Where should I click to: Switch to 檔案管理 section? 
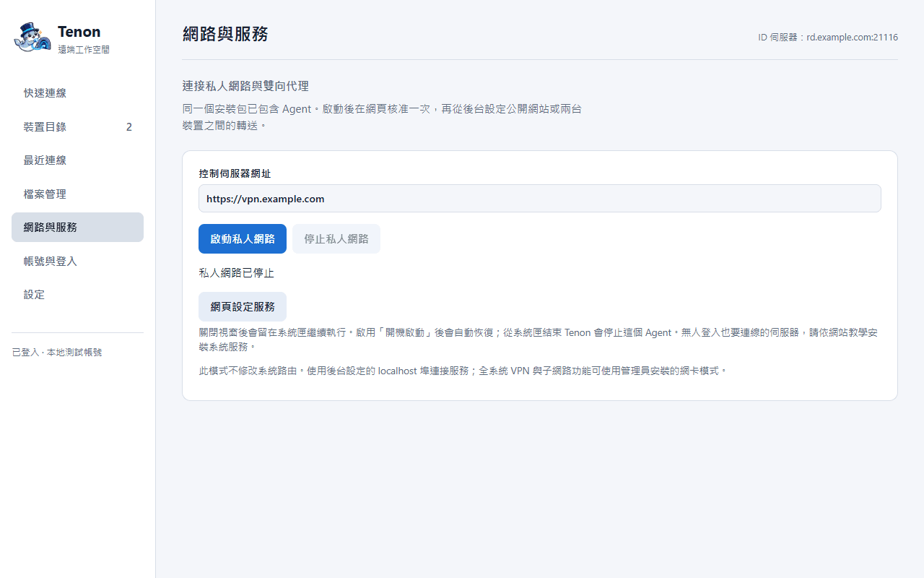pyautogui.click(x=77, y=194)
